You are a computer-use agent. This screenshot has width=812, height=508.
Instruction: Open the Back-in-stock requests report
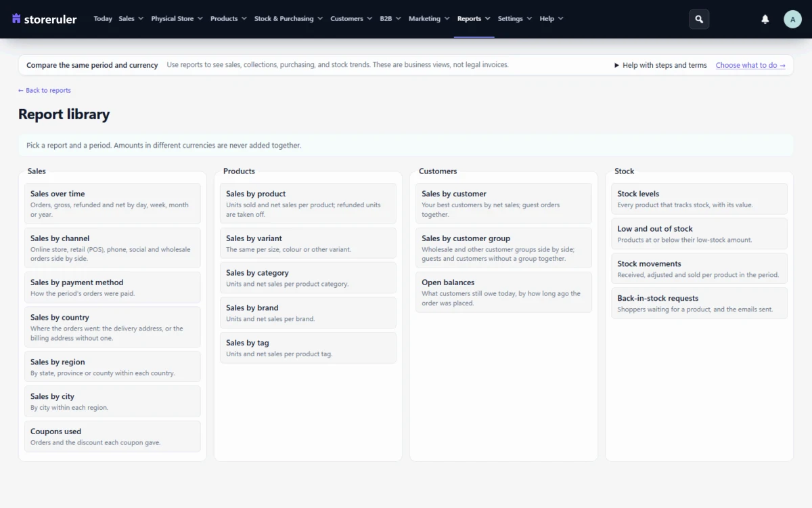tap(699, 303)
